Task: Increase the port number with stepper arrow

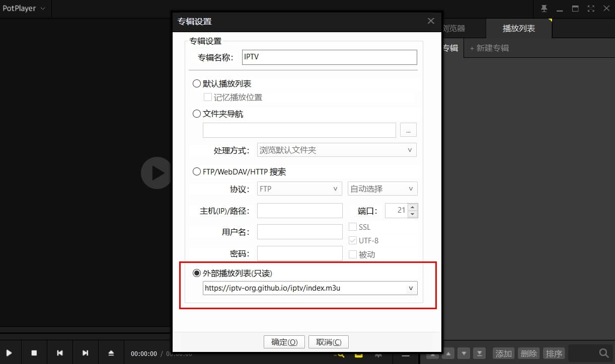Action: (x=412, y=207)
